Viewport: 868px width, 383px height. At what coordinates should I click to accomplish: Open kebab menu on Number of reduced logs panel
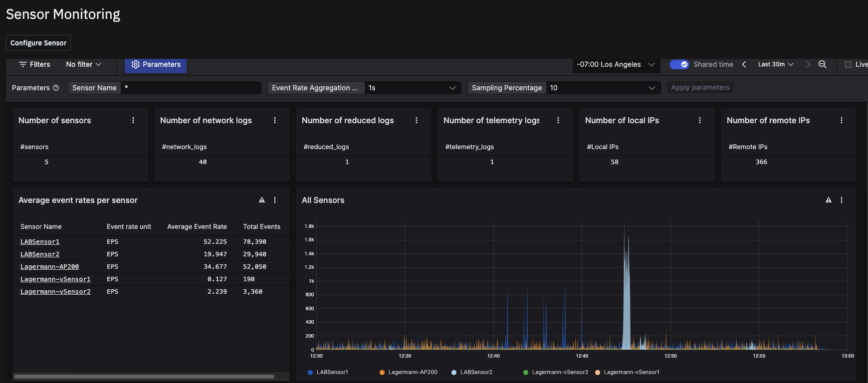417,120
